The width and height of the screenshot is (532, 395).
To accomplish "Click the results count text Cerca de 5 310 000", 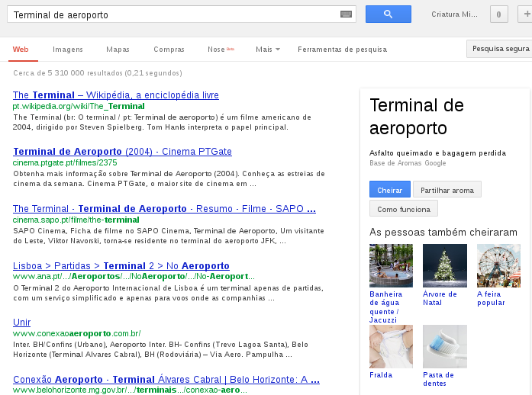I will coord(98,73).
